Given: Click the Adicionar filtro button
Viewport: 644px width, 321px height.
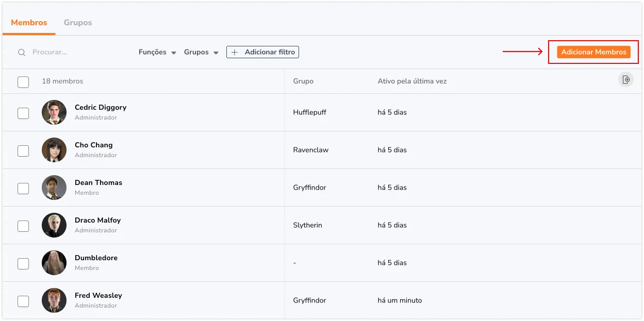Looking at the screenshot, I should tap(262, 52).
